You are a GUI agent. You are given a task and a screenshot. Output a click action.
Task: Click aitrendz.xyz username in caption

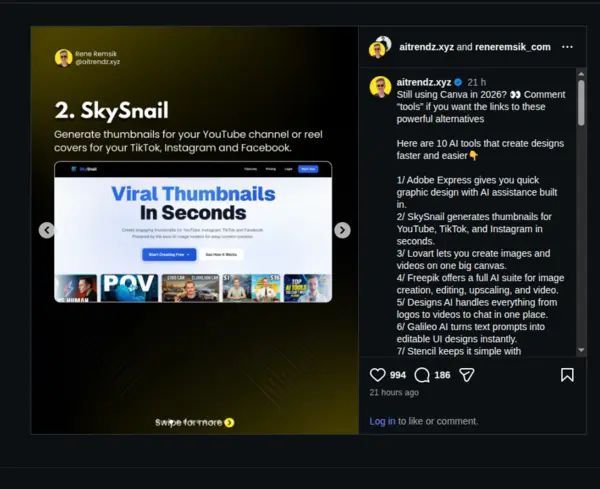pyautogui.click(x=424, y=82)
